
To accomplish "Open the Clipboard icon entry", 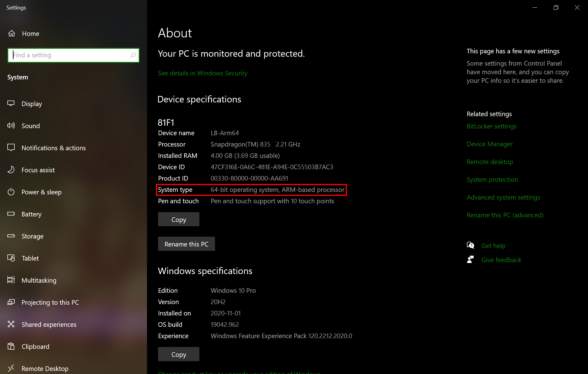I will [11, 346].
